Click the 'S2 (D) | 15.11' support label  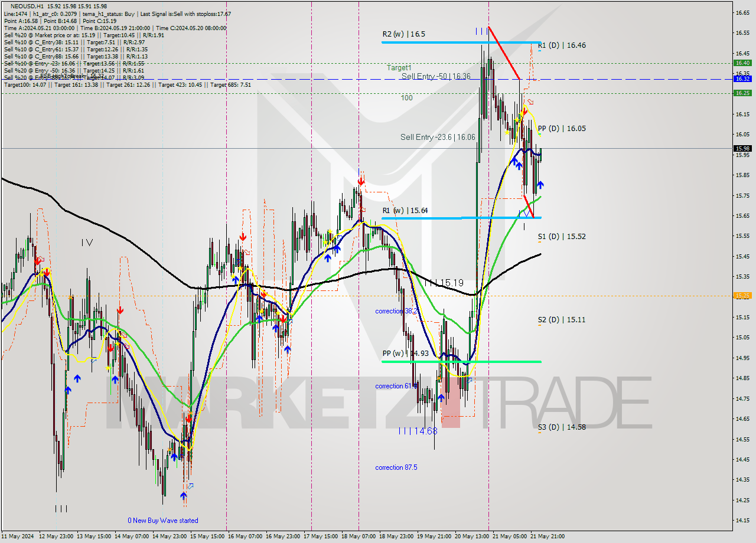tap(562, 319)
